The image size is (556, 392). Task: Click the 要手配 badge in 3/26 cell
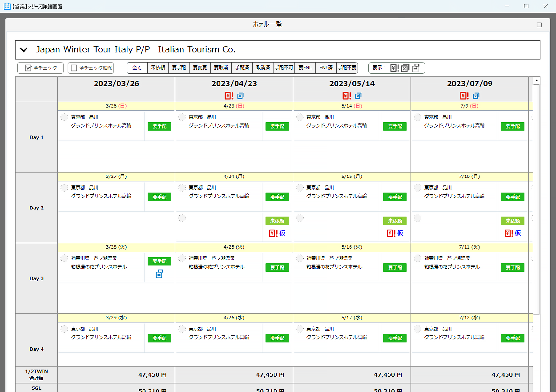point(159,126)
